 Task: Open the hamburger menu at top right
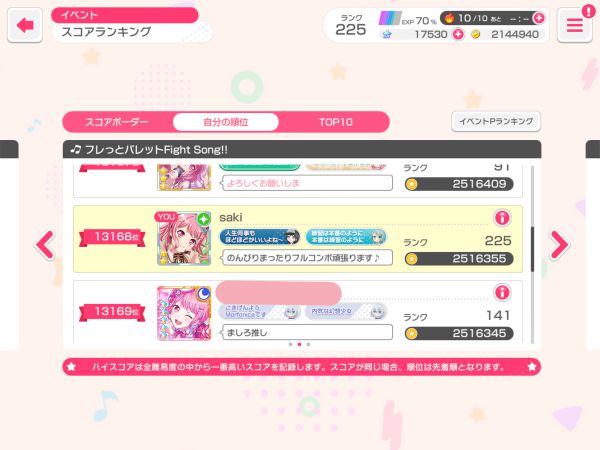pos(574,25)
